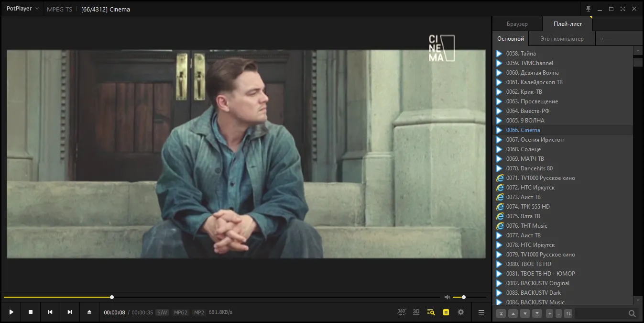The image size is (644, 323).
Task: Enable 360° video mode
Action: point(402,312)
